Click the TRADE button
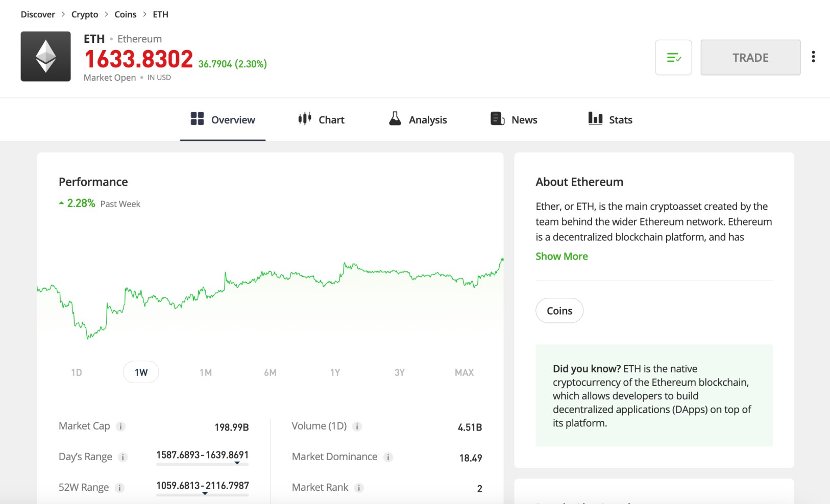 (x=750, y=58)
